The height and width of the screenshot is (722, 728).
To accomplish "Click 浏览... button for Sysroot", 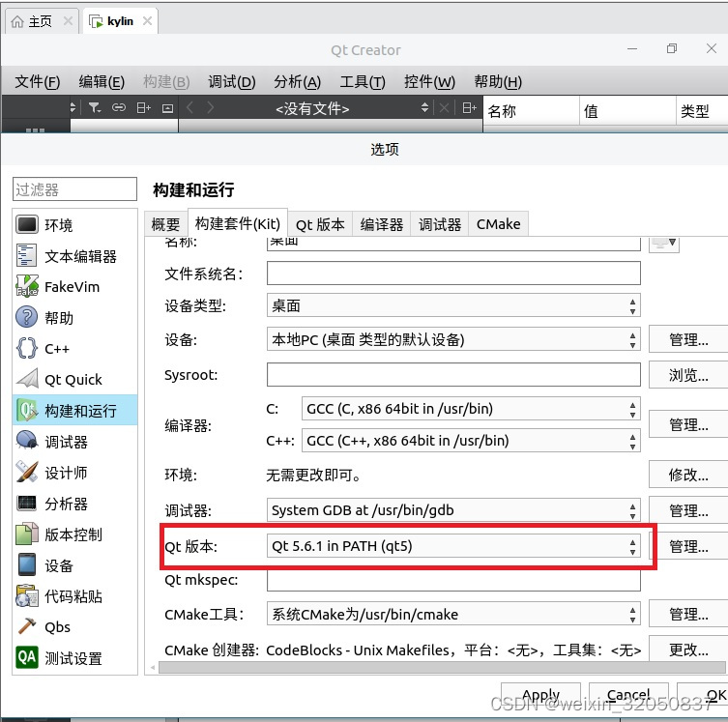I will [688, 375].
